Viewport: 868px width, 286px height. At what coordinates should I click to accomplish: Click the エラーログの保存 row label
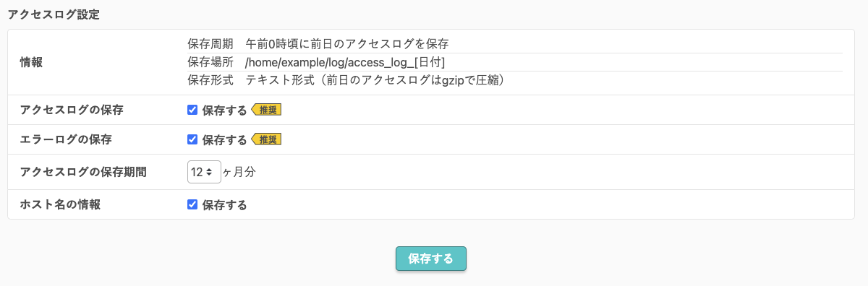(66, 139)
